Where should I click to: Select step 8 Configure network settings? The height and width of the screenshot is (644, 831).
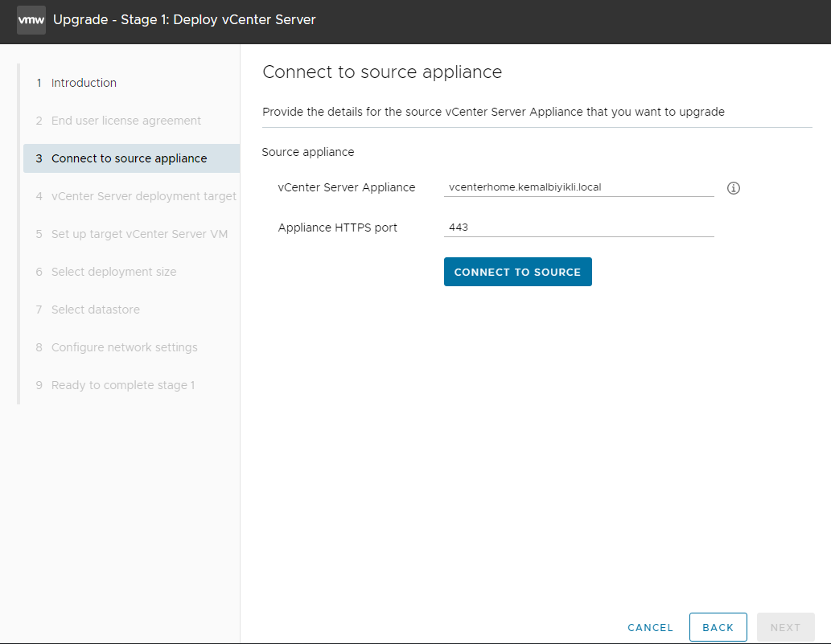point(131,347)
